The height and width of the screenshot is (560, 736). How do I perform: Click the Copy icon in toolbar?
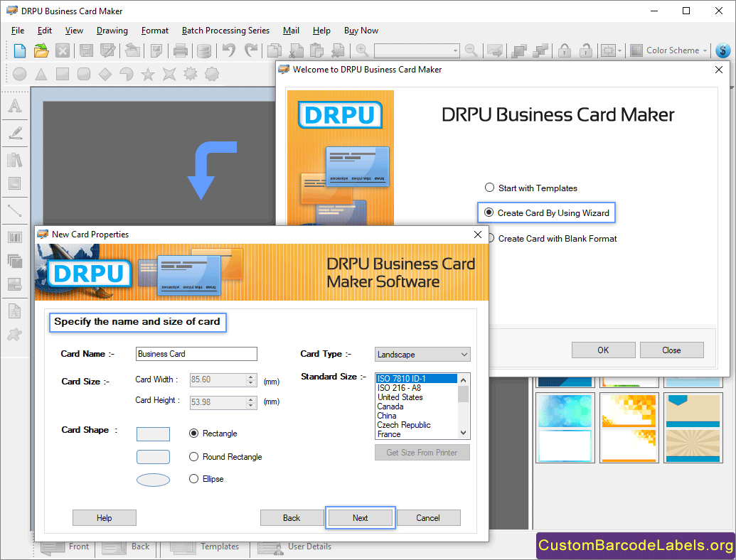coord(274,50)
